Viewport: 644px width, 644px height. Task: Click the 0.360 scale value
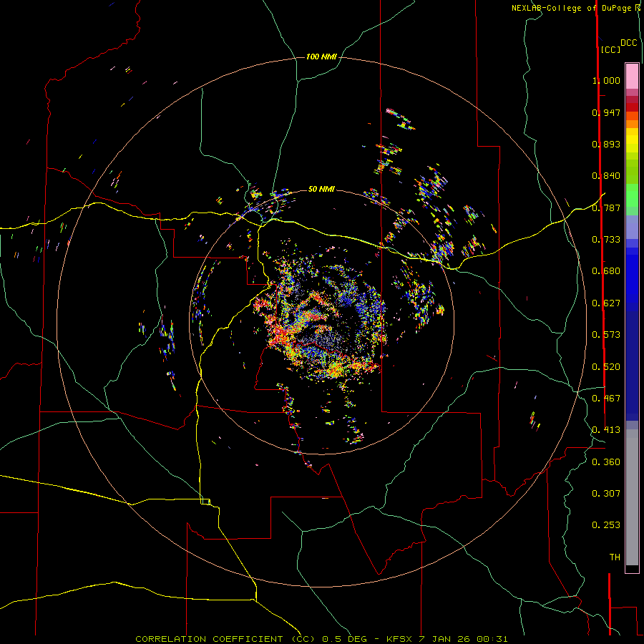point(606,462)
